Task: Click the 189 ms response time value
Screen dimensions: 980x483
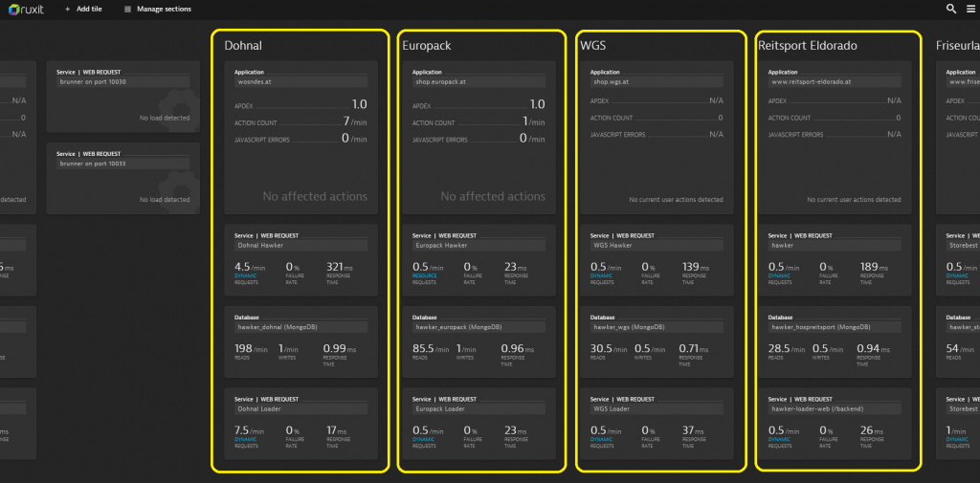Action: [x=873, y=267]
